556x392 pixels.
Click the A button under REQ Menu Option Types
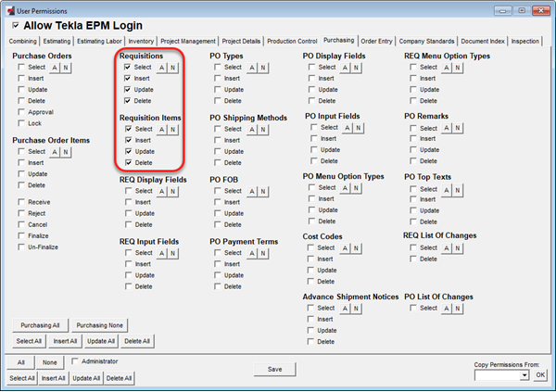click(x=447, y=68)
